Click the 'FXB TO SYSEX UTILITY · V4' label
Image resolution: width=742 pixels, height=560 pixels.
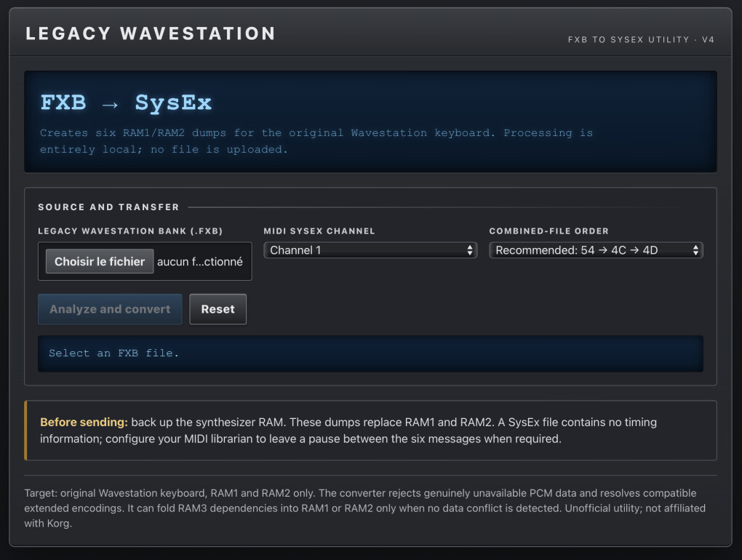pyautogui.click(x=641, y=40)
